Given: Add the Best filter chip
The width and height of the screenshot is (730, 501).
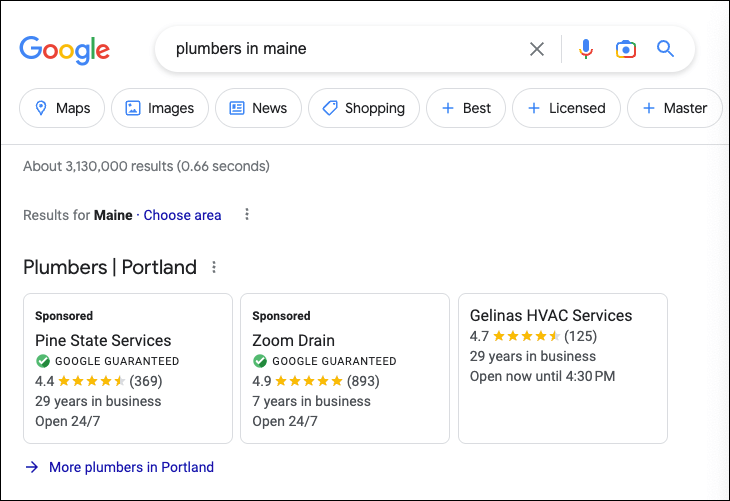Looking at the screenshot, I should click(466, 108).
